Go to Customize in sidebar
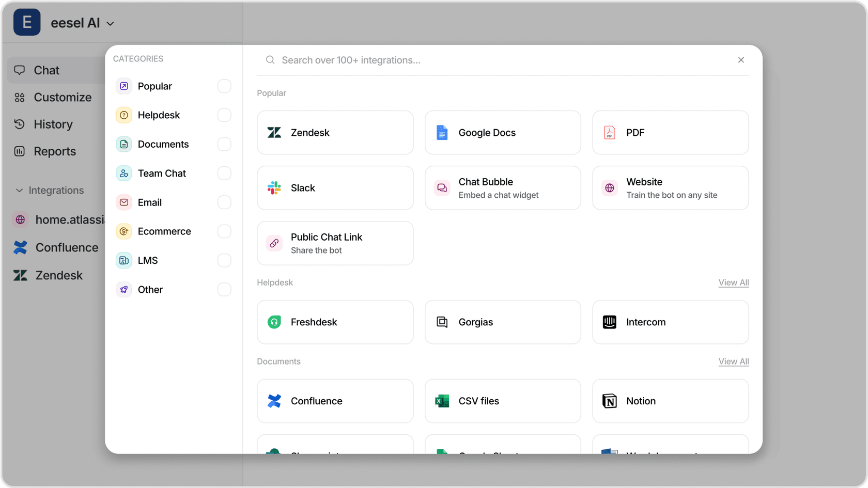The image size is (868, 488). 62,97
